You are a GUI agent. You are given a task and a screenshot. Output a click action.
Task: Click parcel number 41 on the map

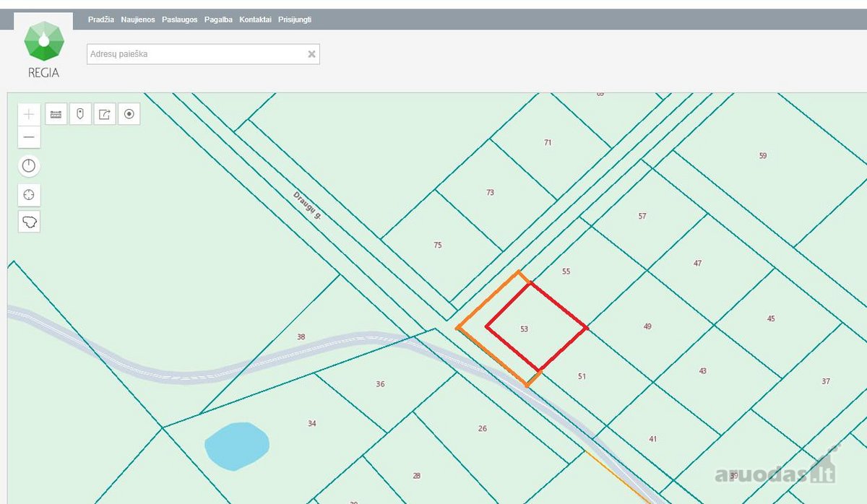point(653,439)
